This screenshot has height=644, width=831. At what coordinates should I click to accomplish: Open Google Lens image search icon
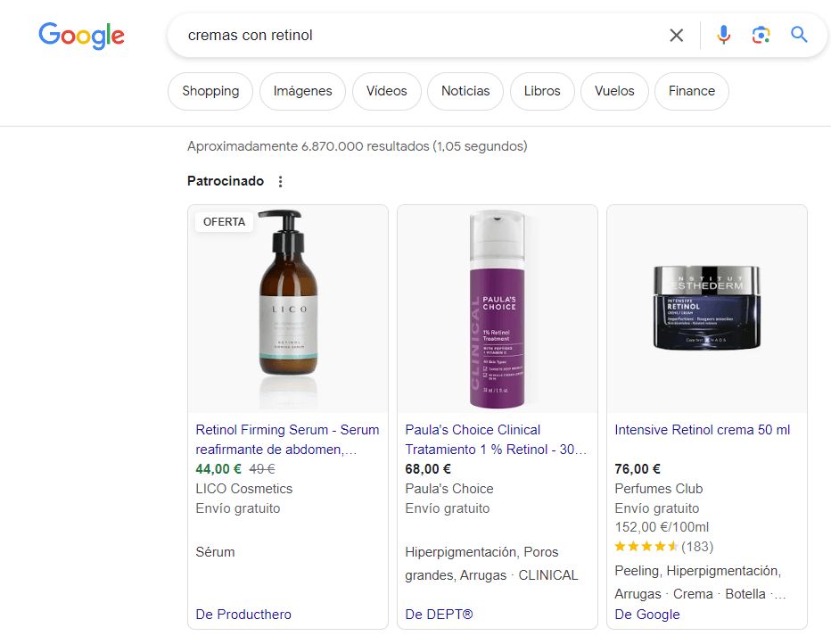point(761,35)
